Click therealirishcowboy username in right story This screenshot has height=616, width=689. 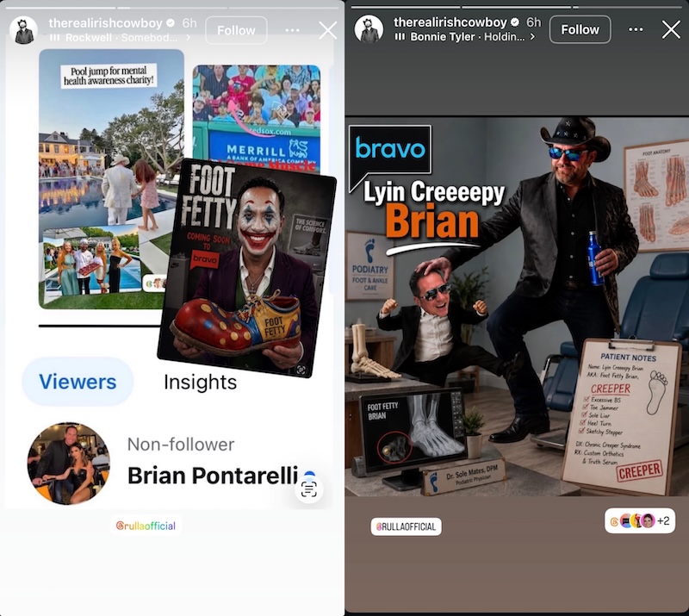(450, 22)
